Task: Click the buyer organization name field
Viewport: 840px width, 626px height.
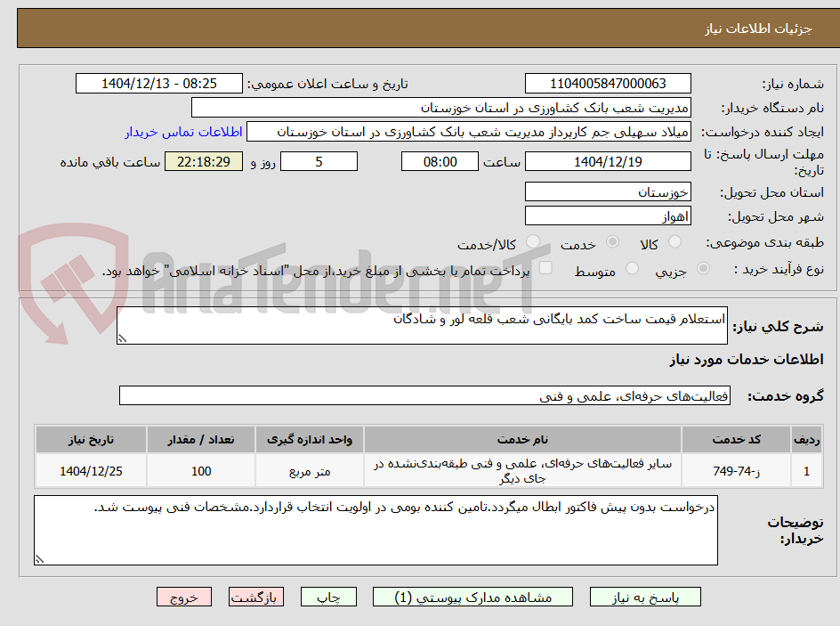Action: [x=440, y=108]
